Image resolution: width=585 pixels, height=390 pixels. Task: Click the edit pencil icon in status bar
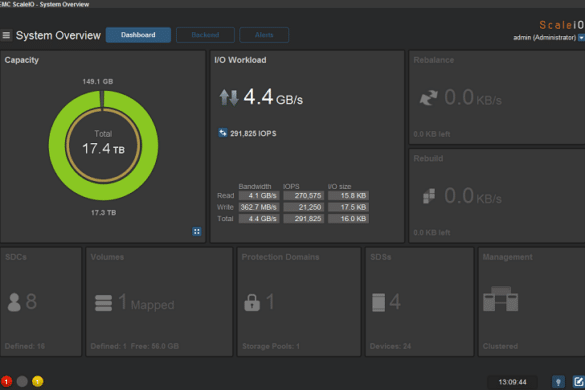[x=579, y=382]
